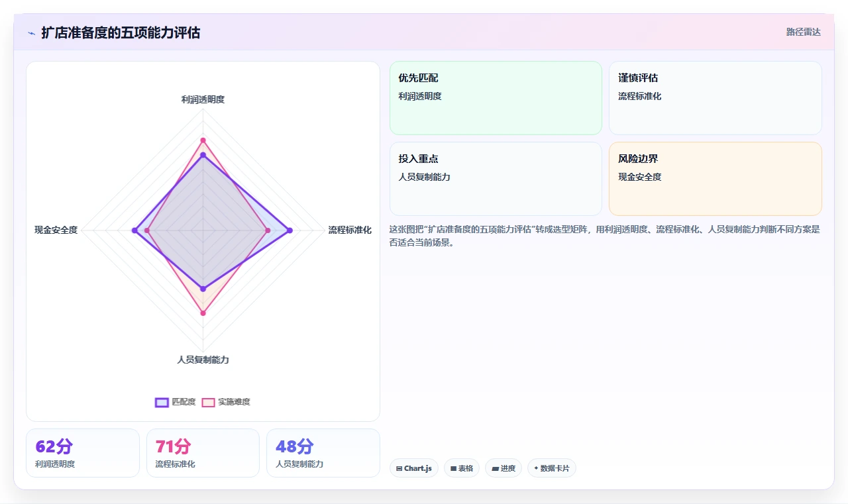This screenshot has height=504, width=848.
Task: Click the pink data point on 流程标准化 axis
Action: [x=268, y=230]
